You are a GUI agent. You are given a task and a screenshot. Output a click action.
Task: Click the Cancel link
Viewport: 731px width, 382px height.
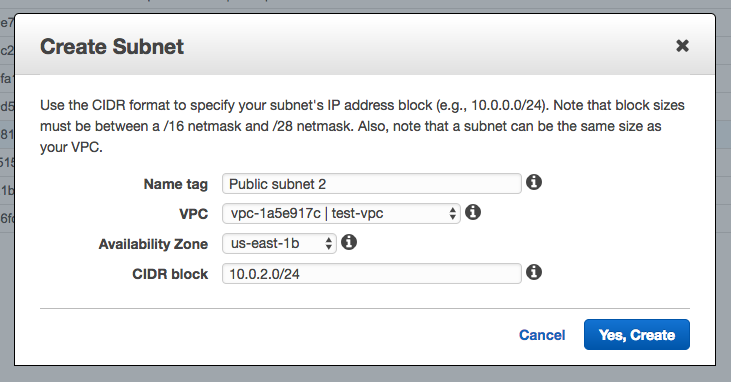(542, 335)
